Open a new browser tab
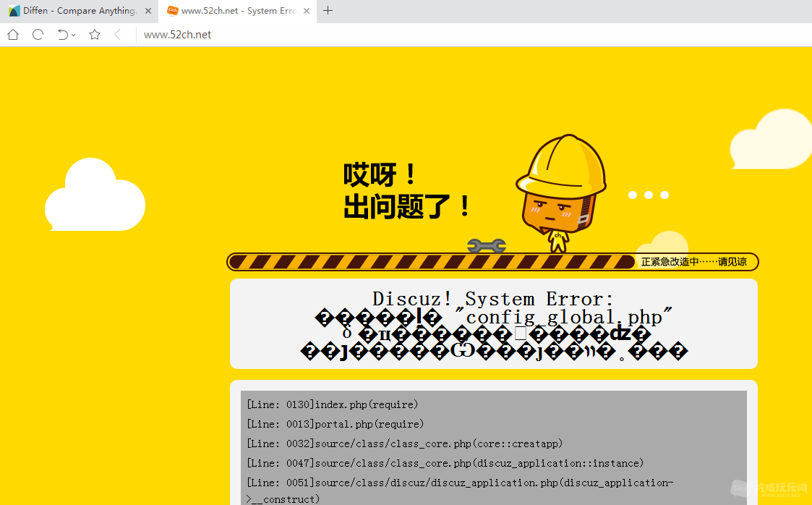This screenshot has width=812, height=505. point(328,10)
